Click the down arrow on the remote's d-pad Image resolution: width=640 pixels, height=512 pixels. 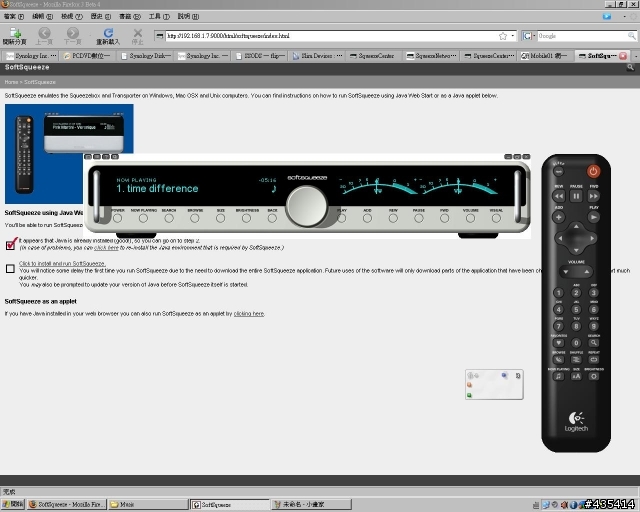click(576, 250)
